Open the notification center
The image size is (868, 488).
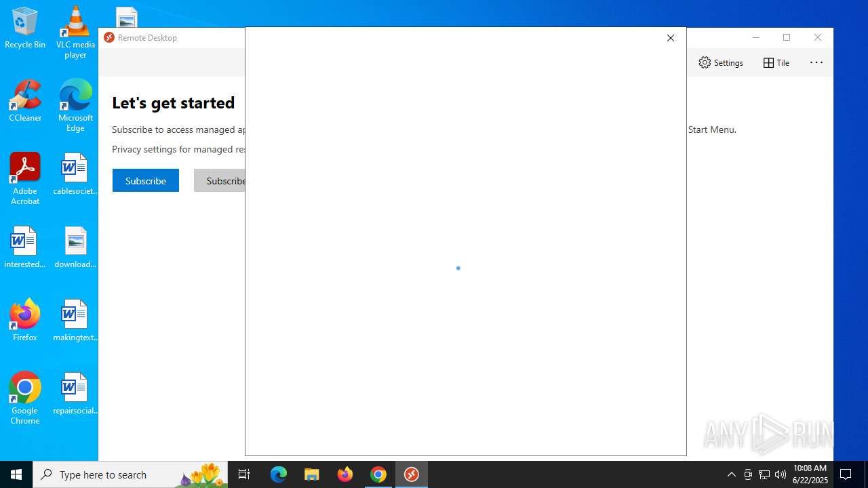tap(846, 474)
